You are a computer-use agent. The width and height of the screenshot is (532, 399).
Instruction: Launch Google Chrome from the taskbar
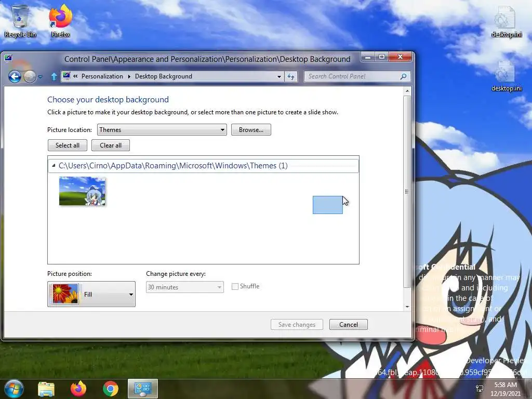pos(111,389)
